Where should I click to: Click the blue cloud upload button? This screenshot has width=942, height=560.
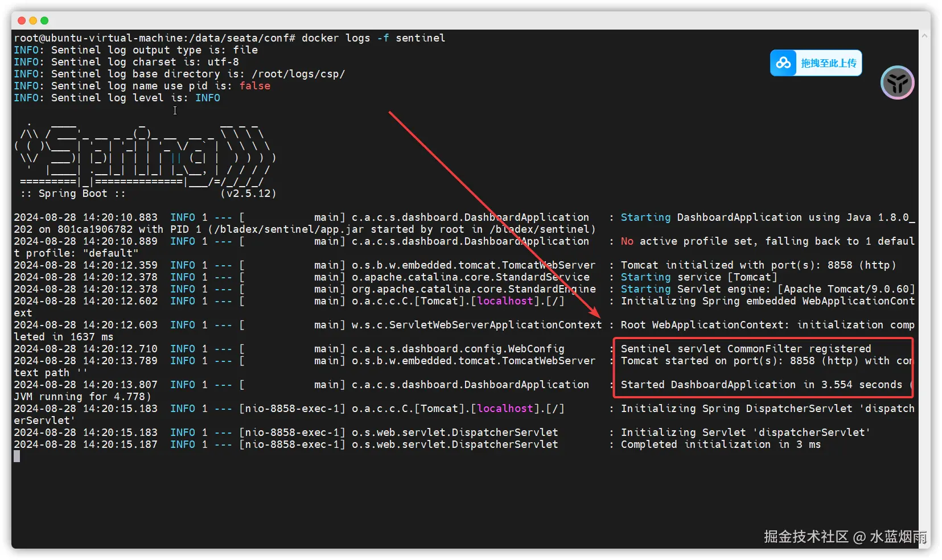pyautogui.click(x=816, y=63)
